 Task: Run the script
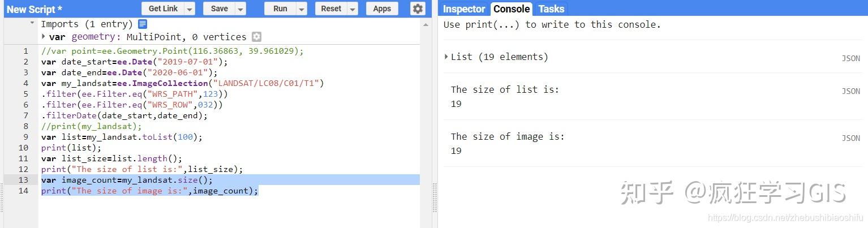280,9
